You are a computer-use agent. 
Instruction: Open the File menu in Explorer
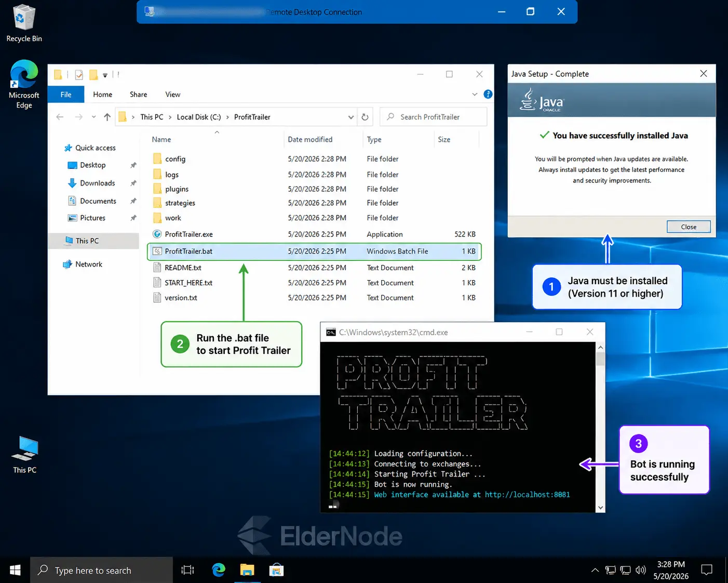66,94
